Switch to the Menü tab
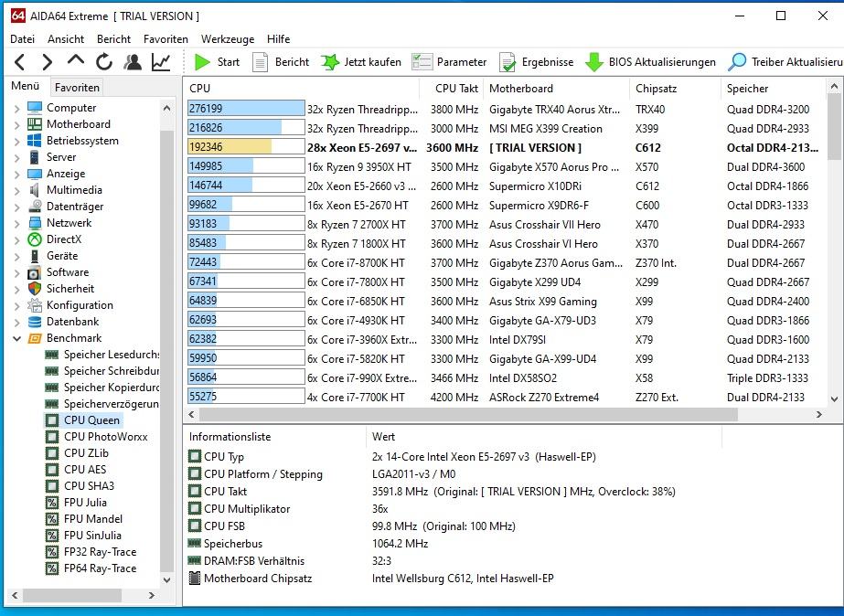This screenshot has width=844, height=616. pos(26,86)
